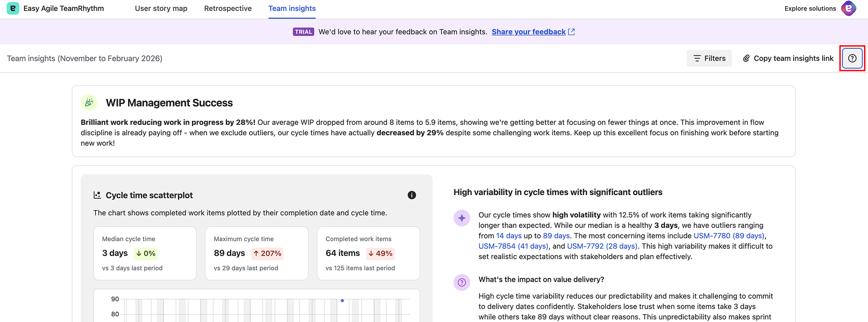Select the Team insights tab
Image resolution: width=868 pixels, height=322 pixels.
click(292, 8)
